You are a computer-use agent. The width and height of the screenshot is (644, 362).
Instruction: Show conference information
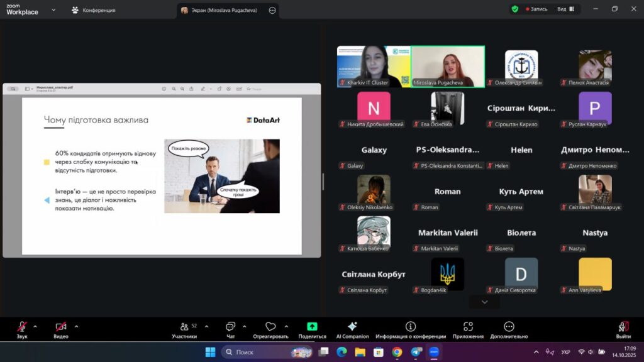click(x=410, y=330)
